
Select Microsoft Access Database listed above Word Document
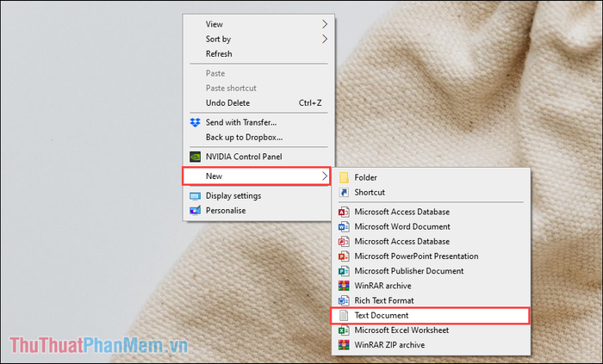coord(402,212)
